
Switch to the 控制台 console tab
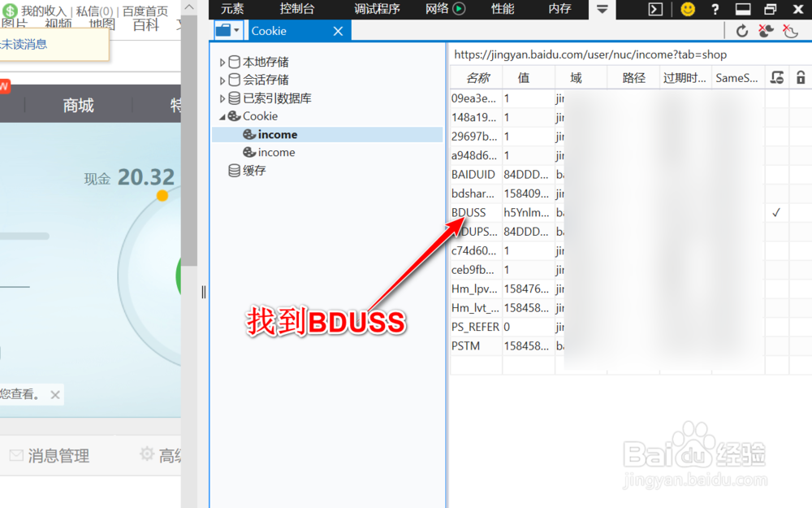point(296,9)
